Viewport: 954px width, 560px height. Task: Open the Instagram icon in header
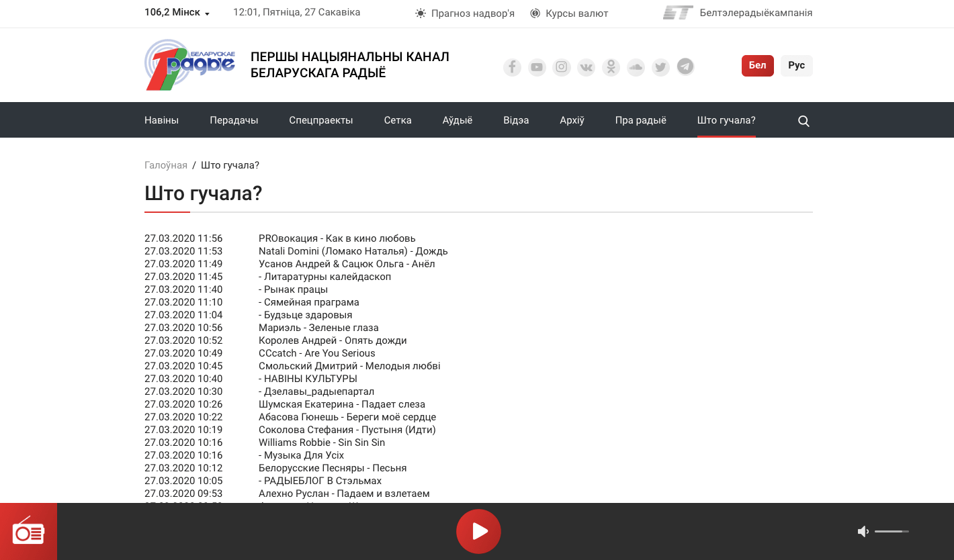pyautogui.click(x=562, y=67)
